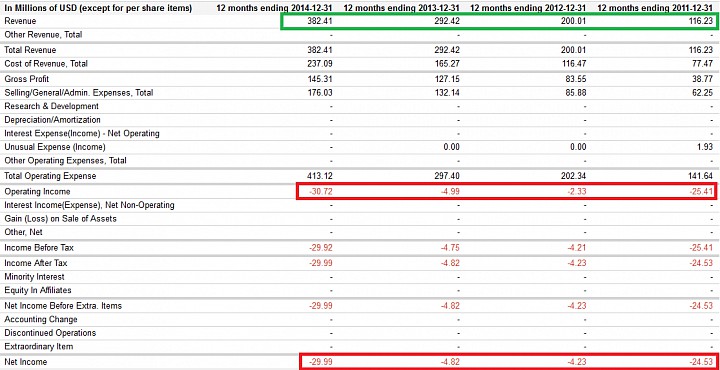Click the 2013 Income After Tax value -4.82

(x=450, y=263)
